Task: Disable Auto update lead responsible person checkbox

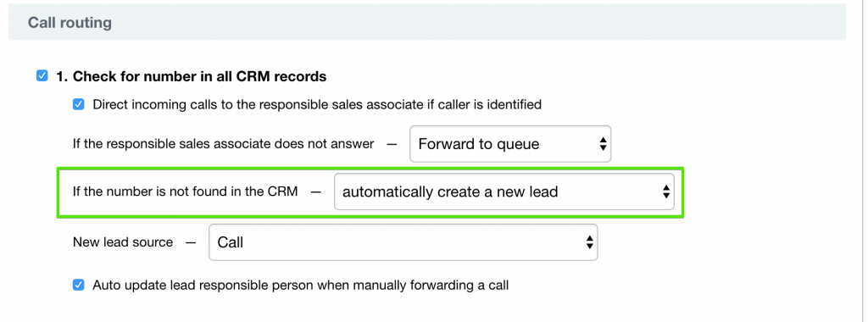Action: (79, 286)
